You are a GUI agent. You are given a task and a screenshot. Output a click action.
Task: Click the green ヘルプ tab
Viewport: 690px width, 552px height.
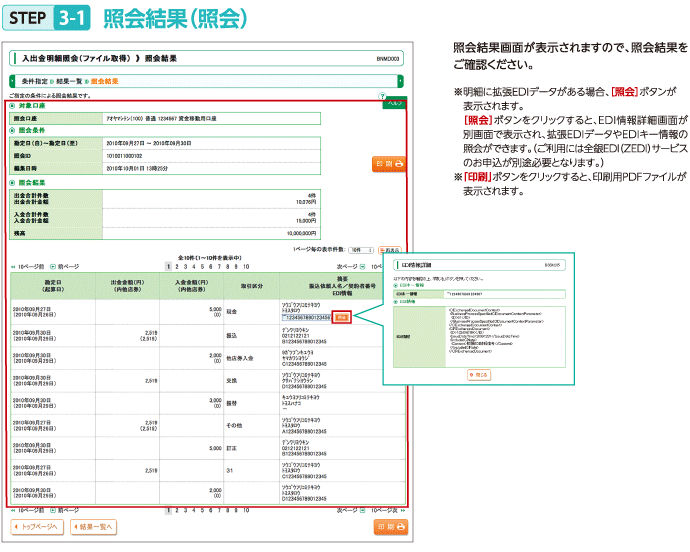[x=395, y=104]
